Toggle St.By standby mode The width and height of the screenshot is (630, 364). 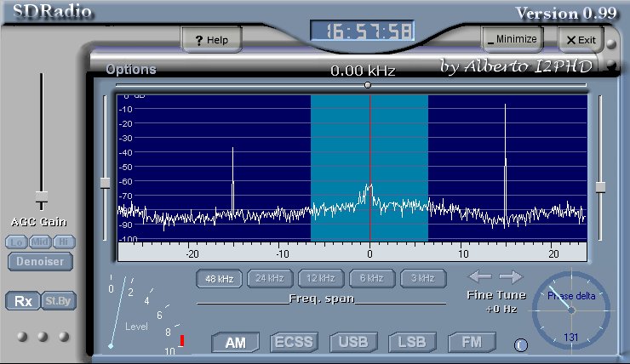pyautogui.click(x=55, y=301)
